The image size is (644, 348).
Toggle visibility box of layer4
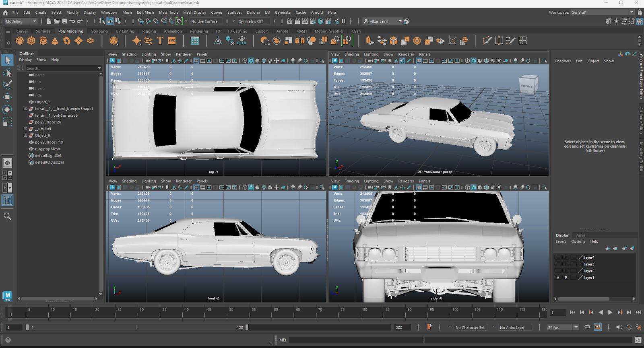558,257
